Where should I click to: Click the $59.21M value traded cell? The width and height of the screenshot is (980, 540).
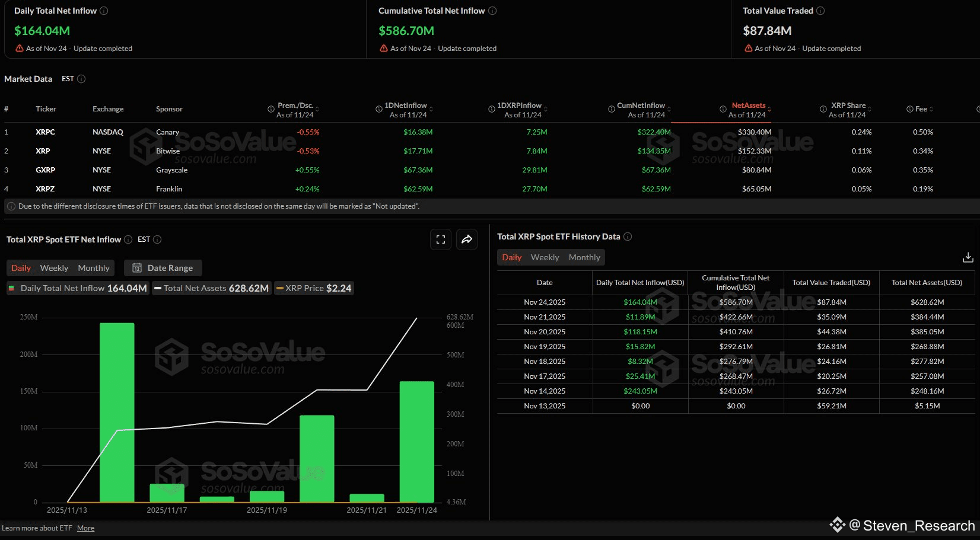832,406
